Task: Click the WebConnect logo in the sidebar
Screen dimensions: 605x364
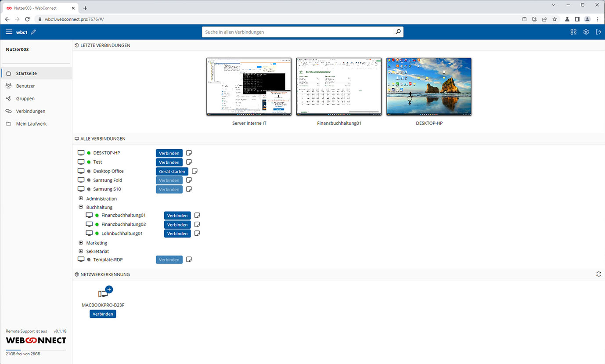Action: pyautogui.click(x=35, y=341)
